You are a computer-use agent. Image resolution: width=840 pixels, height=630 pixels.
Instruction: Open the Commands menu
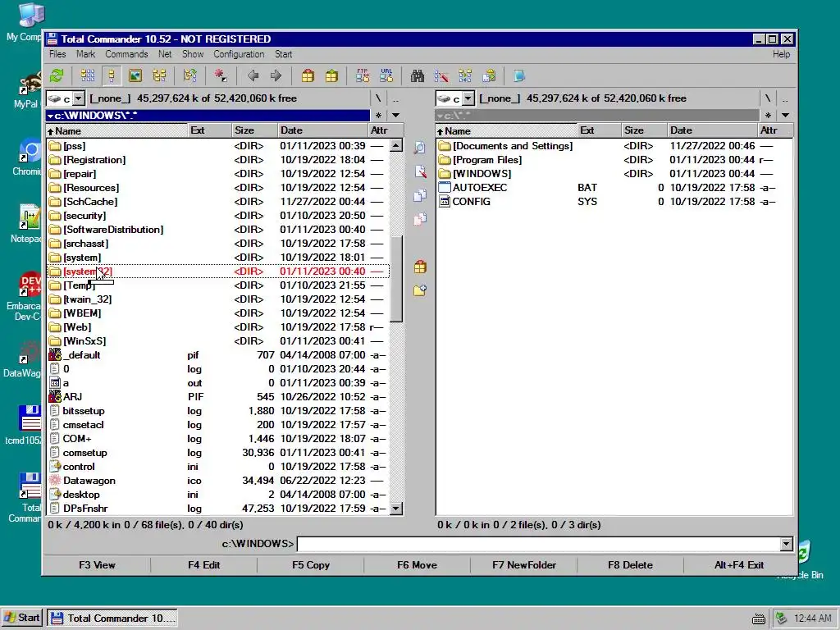pos(126,54)
